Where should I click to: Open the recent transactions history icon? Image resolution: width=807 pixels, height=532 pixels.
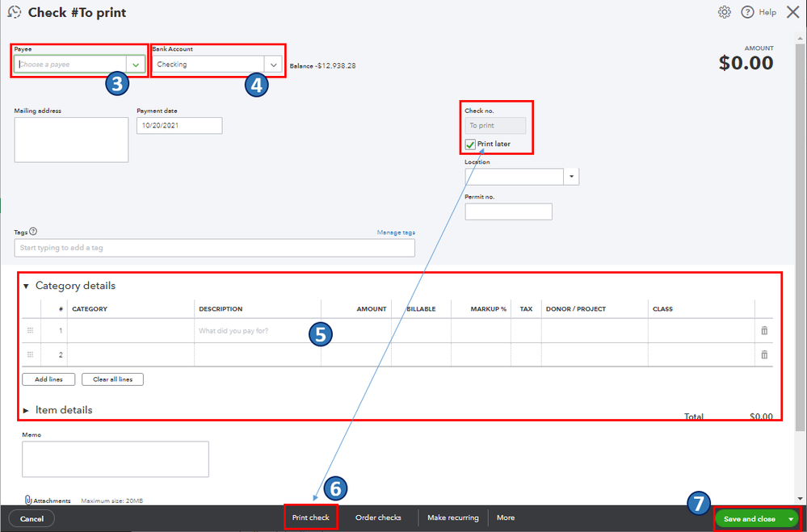[x=15, y=12]
